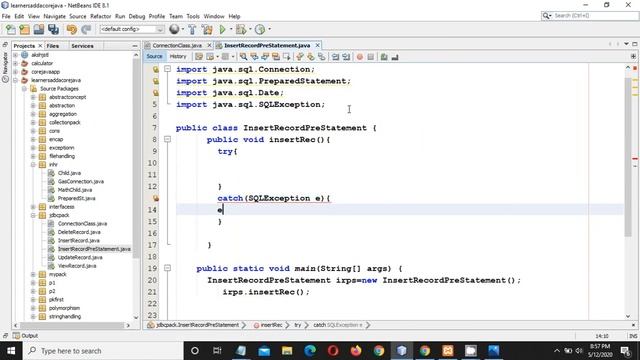Click the Clean and Build Project icon
The image size is (640, 360).
click(207, 29)
